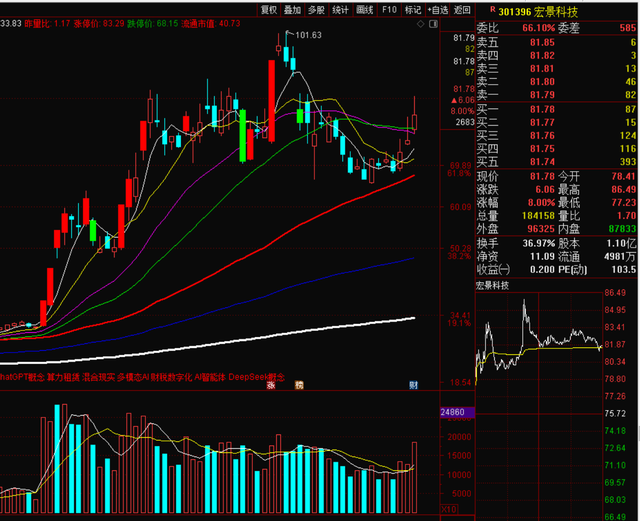The image size is (640, 521).
Task: Click the DeepSeek概念 concept tag
Action: [x=256, y=376]
